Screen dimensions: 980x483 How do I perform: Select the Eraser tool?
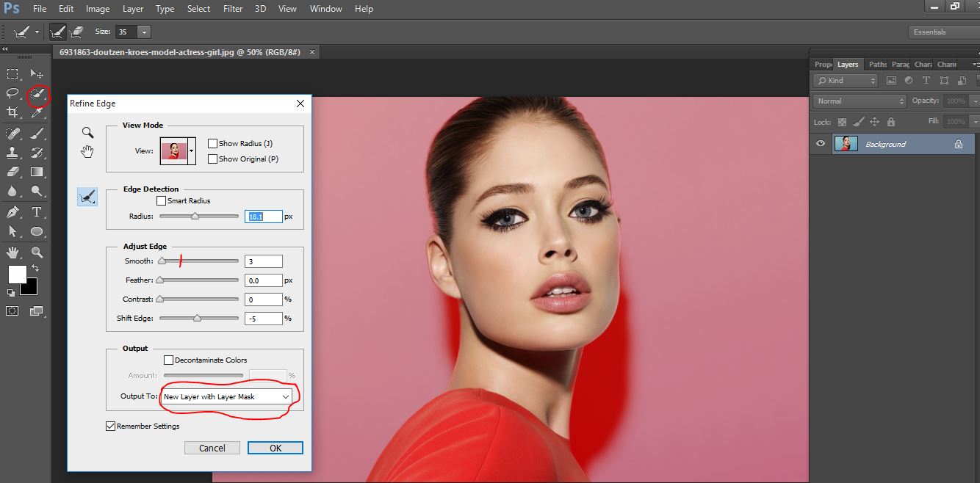11,172
